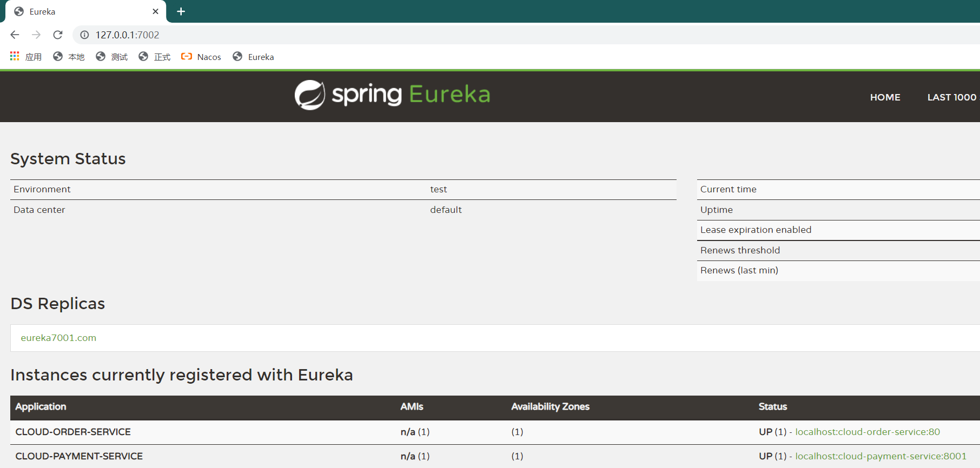Image resolution: width=980 pixels, height=468 pixels.
Task: Select n/a (1) in the CLOUD-PAYMENT-SERVICE row
Action: pos(415,456)
